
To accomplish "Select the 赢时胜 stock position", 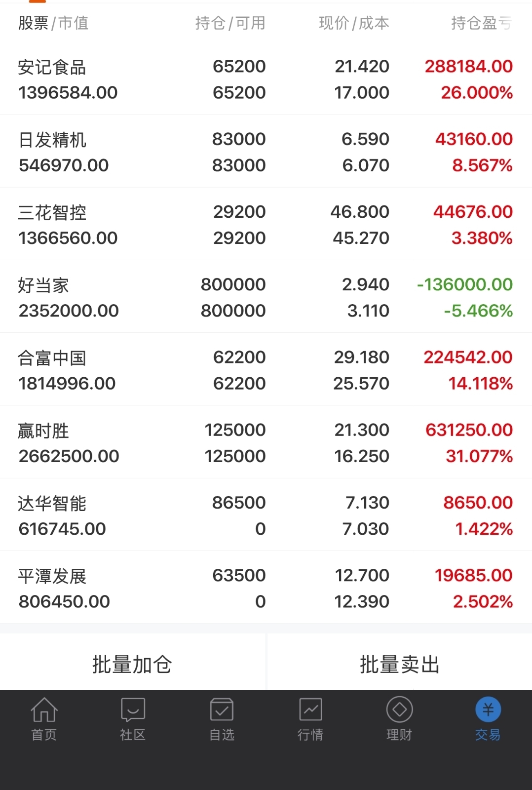I will coord(266,442).
